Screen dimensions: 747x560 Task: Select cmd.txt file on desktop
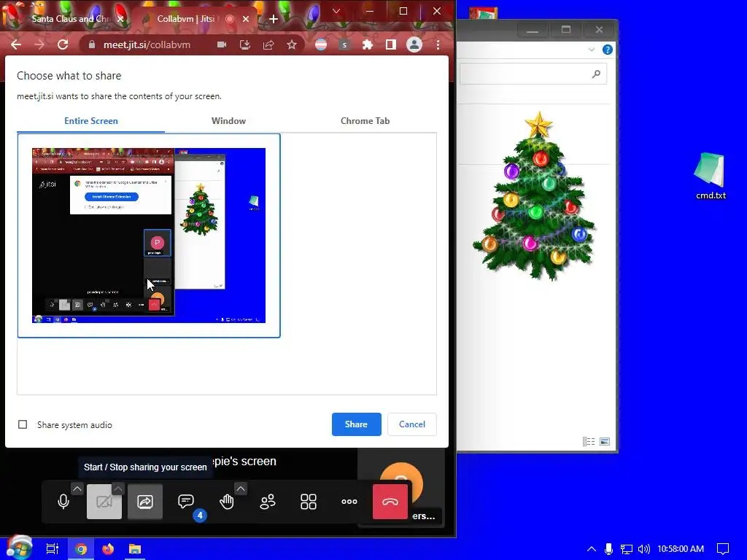(711, 176)
